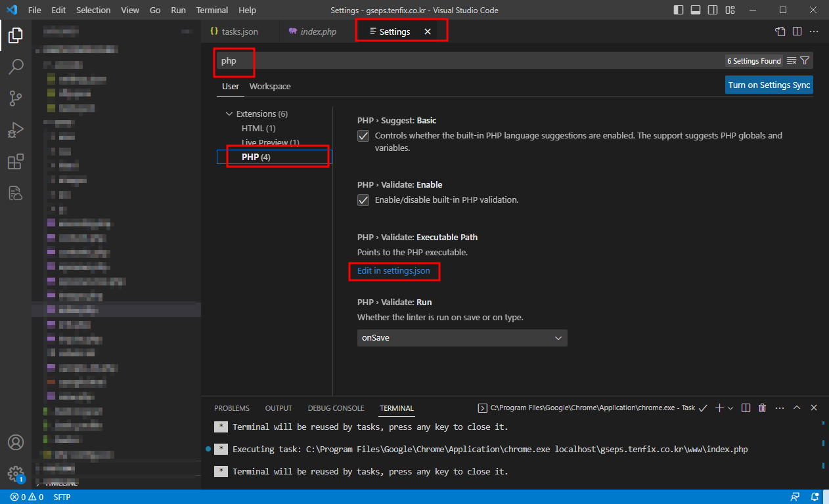Close the Settings editor tab
This screenshot has height=504, width=829.
pyautogui.click(x=428, y=31)
